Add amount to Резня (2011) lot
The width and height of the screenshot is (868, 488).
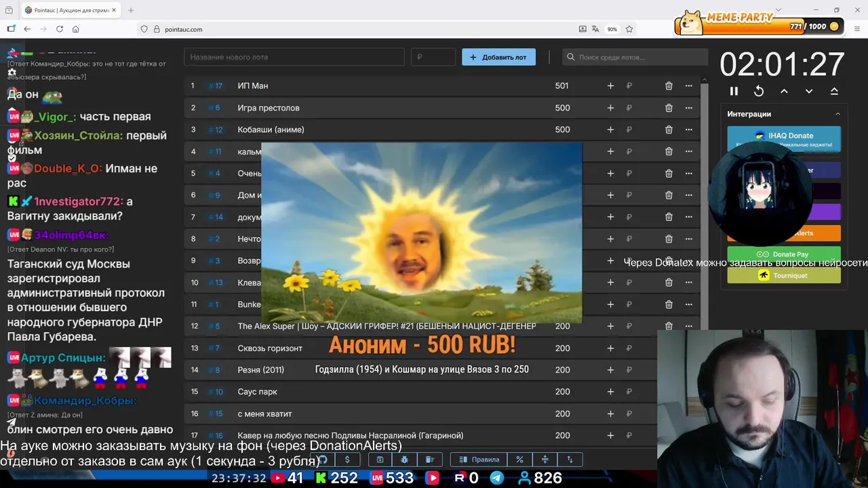click(x=610, y=370)
